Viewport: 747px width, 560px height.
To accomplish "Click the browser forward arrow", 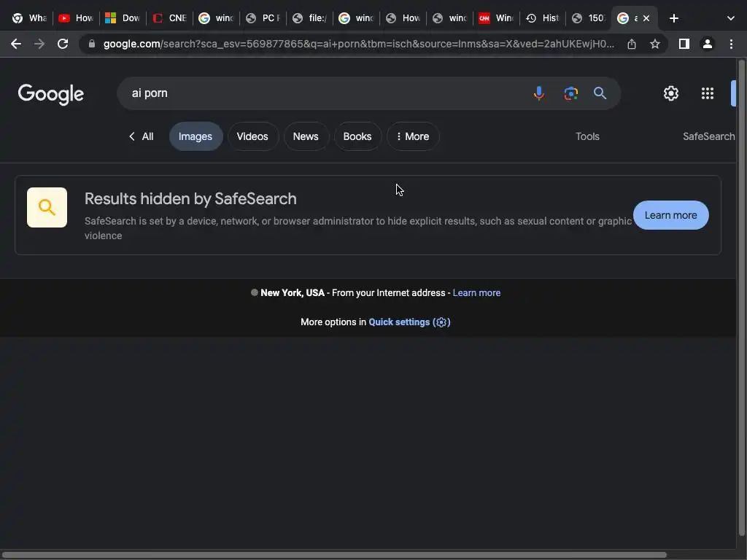I will coord(39,44).
